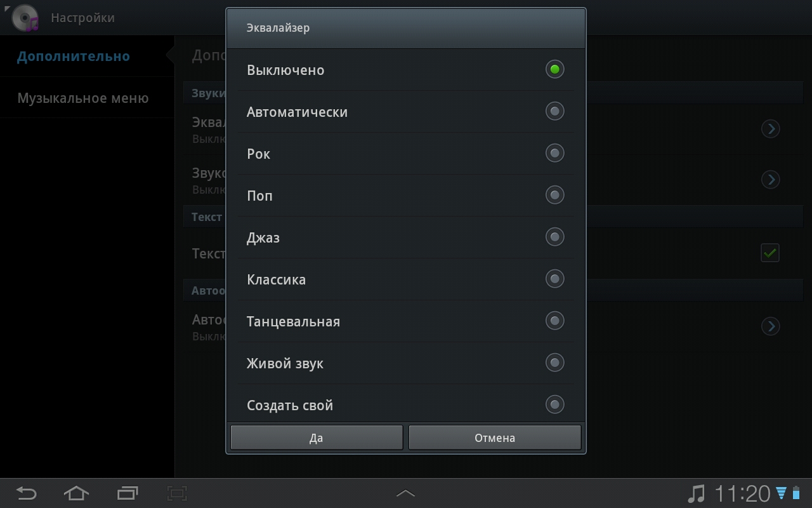Open the recent apps icon
Screen dimensions: 812x508
(128, 493)
